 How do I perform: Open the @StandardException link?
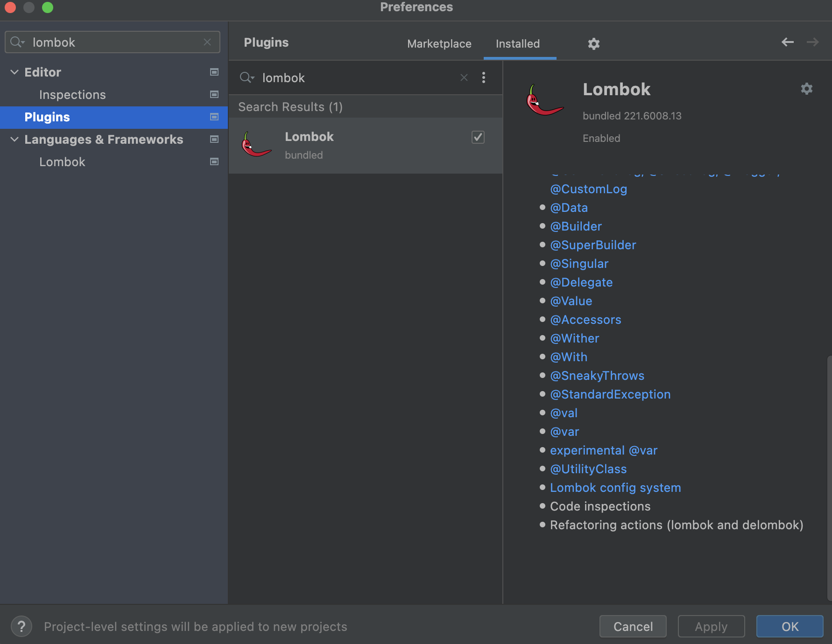click(610, 394)
